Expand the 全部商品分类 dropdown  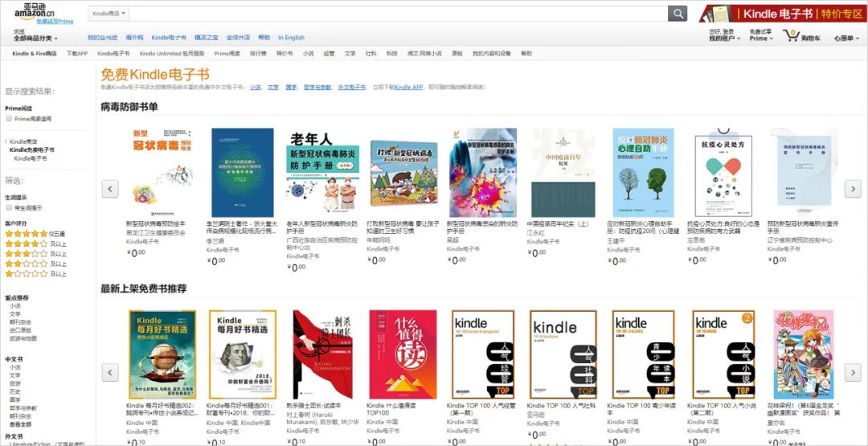click(x=36, y=39)
